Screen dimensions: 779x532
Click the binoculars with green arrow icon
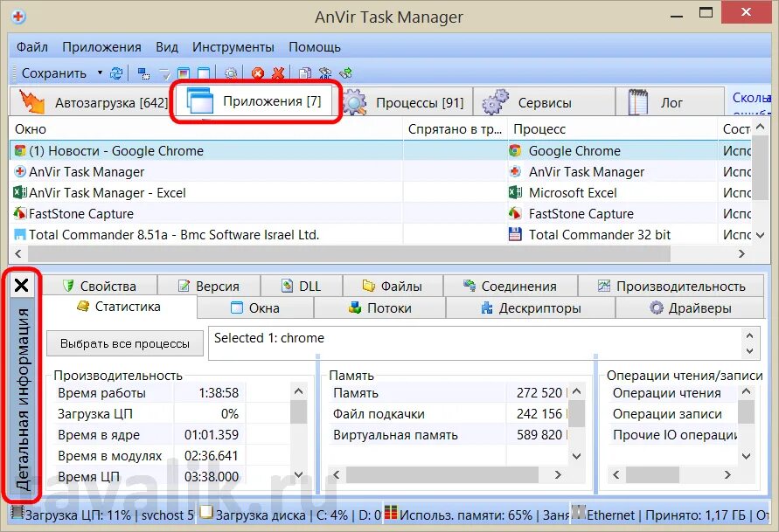tap(345, 74)
